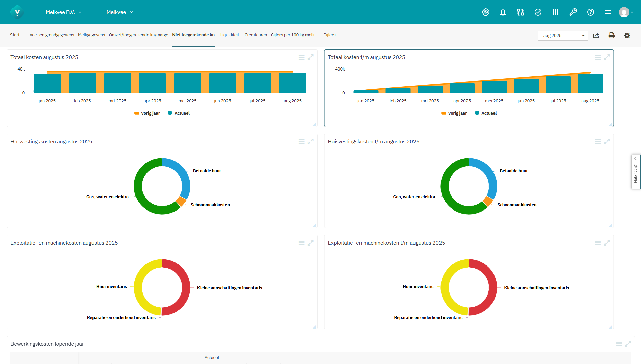This screenshot has width=641, height=364.
Task: Click the share export icon
Action: click(x=596, y=36)
